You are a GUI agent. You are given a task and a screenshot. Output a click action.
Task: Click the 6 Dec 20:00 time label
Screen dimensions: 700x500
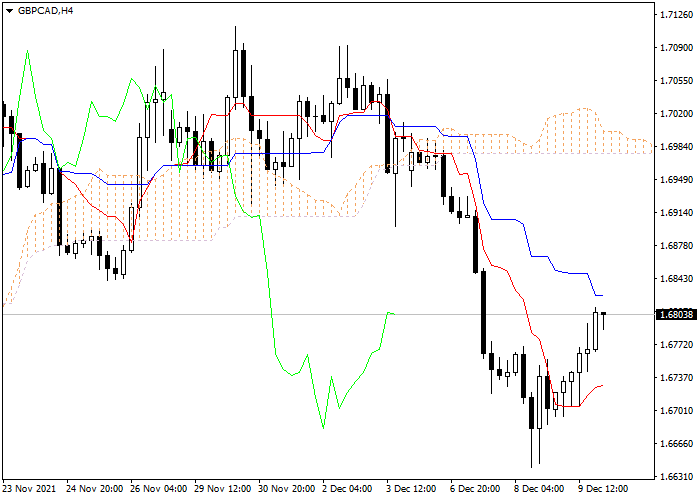click(476, 489)
